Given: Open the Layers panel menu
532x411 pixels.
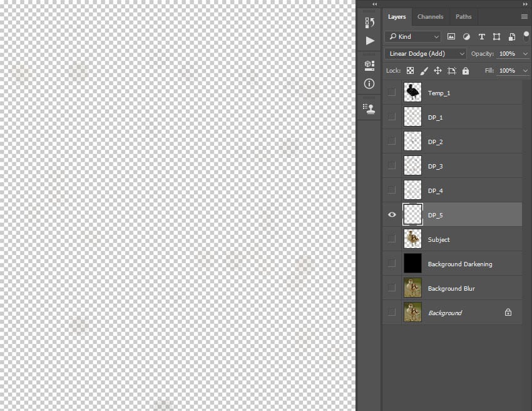Looking at the screenshot, I should 524,17.
